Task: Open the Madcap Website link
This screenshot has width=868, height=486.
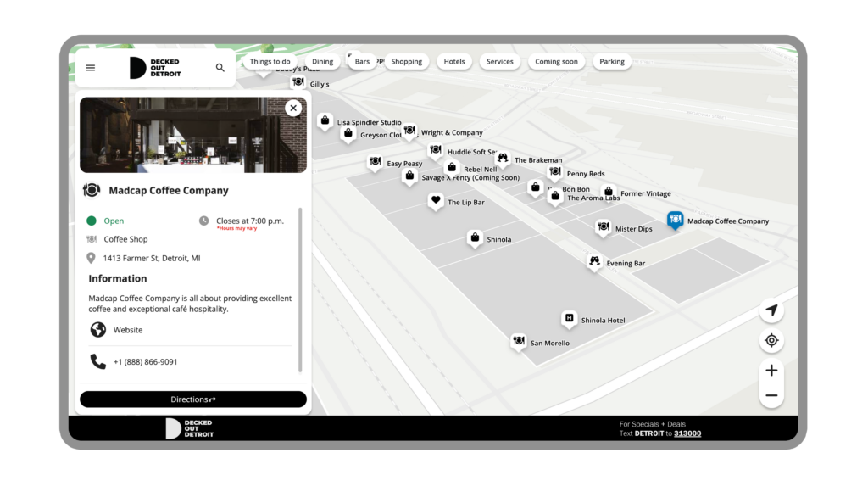Action: tap(128, 330)
